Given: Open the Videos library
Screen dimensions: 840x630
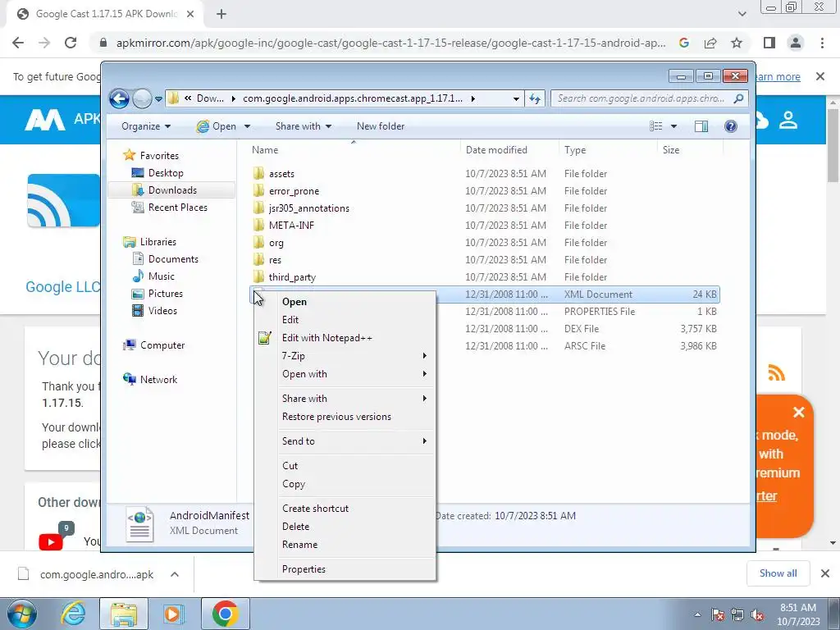Looking at the screenshot, I should coord(162,311).
